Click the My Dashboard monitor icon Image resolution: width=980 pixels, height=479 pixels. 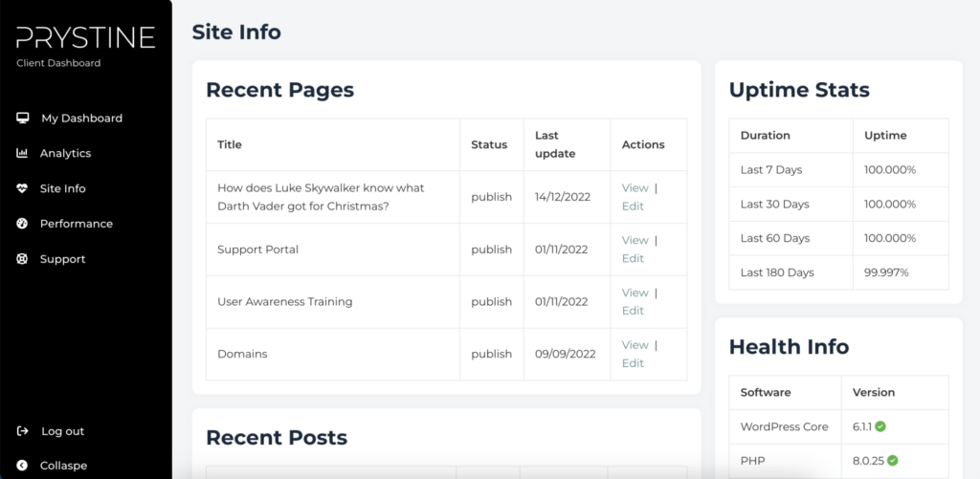[23, 118]
